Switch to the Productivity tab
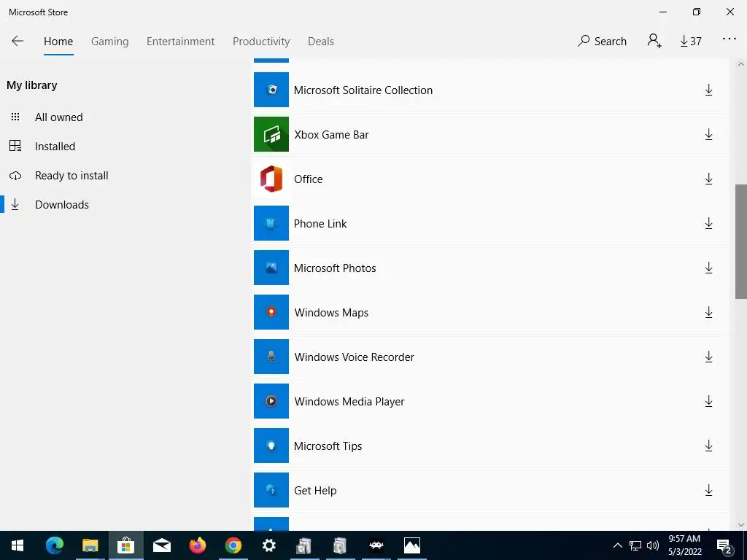This screenshot has width=747, height=560. coord(261,42)
